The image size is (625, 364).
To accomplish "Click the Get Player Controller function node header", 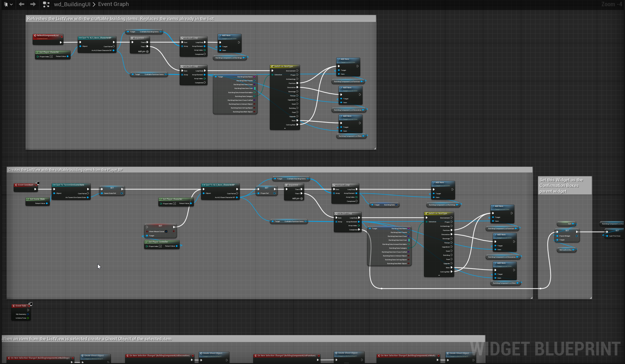I will point(158,242).
